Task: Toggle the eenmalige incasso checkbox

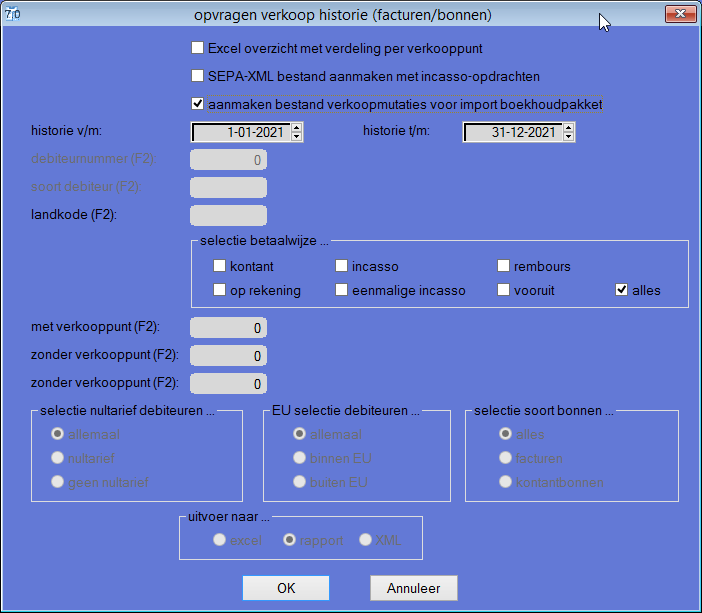Action: [341, 291]
